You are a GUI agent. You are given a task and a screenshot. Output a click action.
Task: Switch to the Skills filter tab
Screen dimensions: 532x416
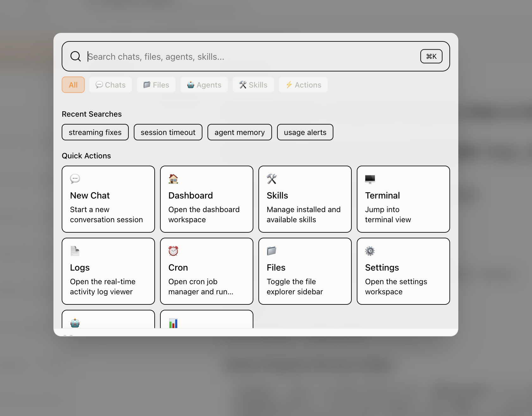(253, 85)
